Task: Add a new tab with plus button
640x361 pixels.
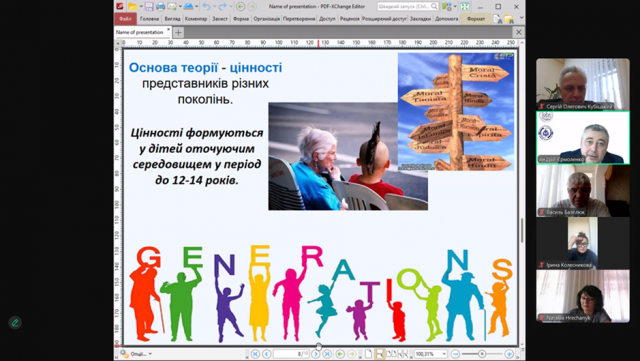Action: (178, 32)
